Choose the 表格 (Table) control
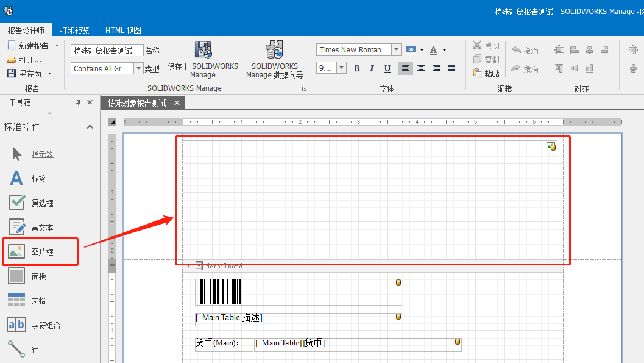644x363 pixels. point(38,301)
